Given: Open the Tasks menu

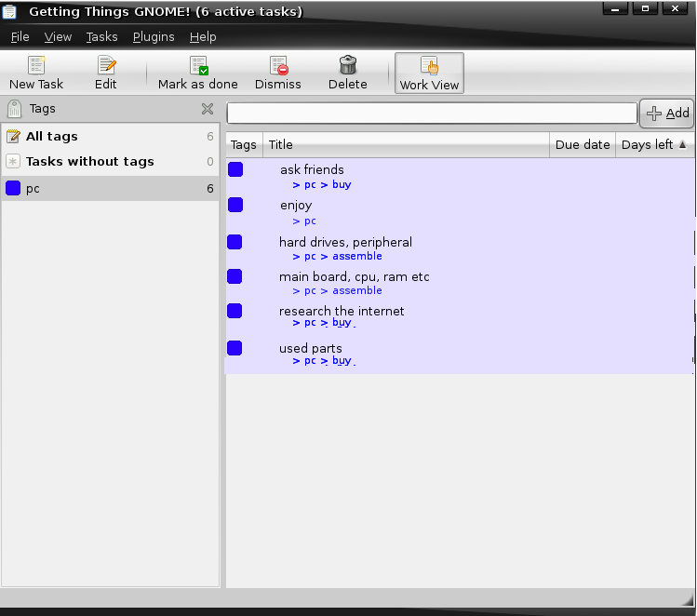Looking at the screenshot, I should 101,37.
